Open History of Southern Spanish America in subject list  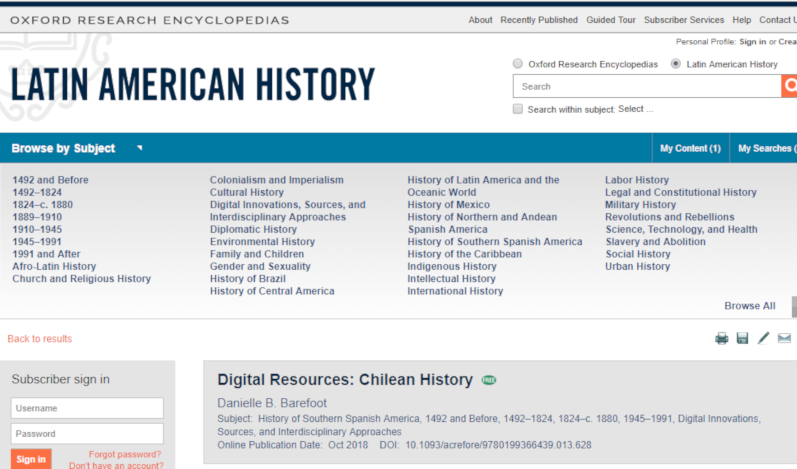coord(495,241)
